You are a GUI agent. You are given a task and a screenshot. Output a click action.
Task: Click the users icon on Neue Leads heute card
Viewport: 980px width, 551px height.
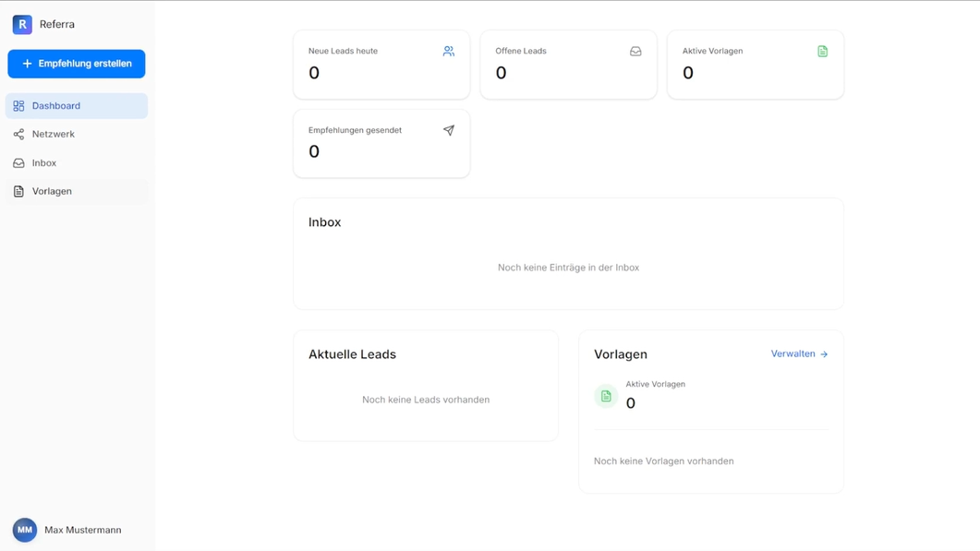tap(448, 52)
